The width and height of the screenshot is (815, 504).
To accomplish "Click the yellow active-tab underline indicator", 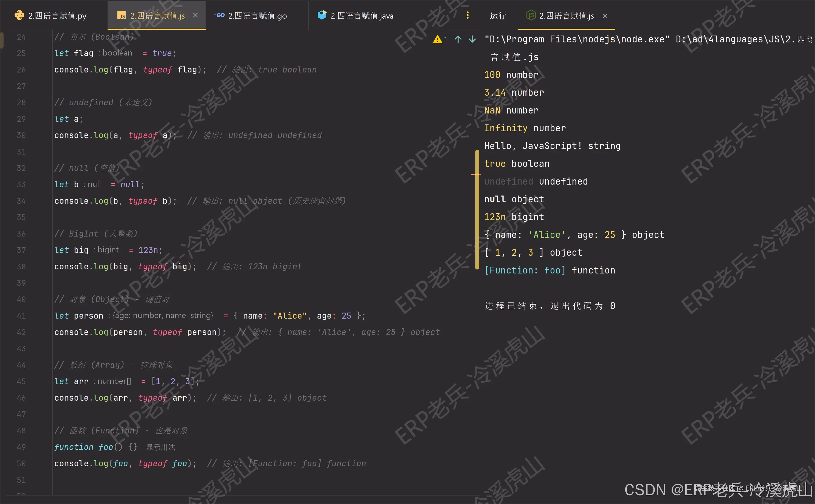I will [157, 29].
